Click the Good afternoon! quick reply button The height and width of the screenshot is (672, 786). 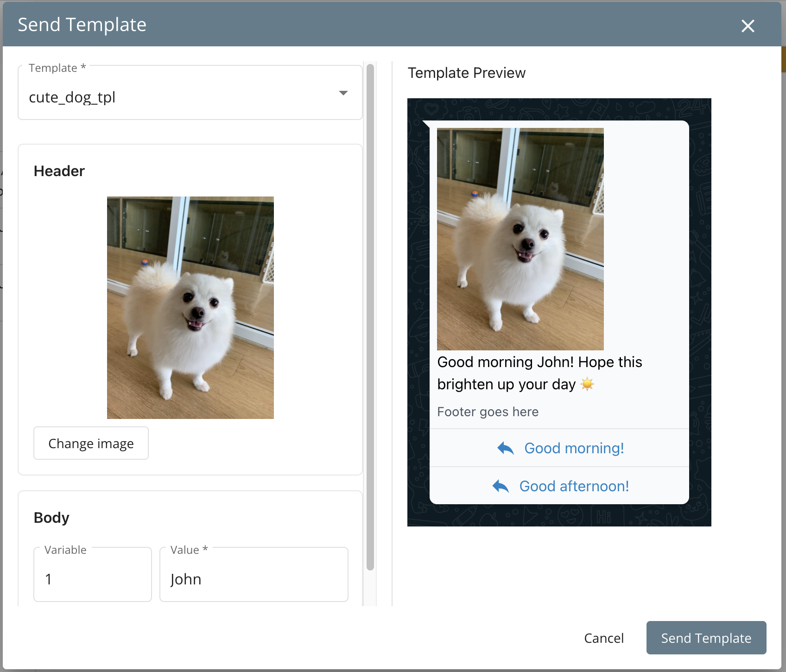point(559,486)
